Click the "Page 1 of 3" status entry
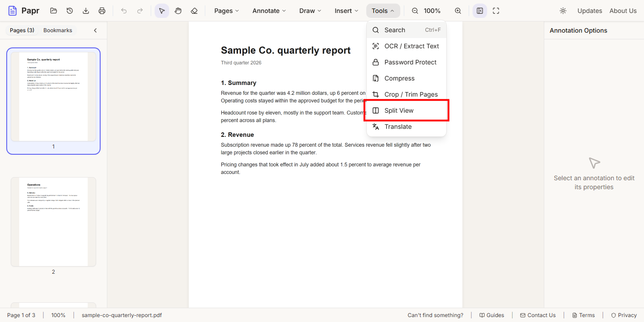This screenshot has height=322, width=644. 21,315
